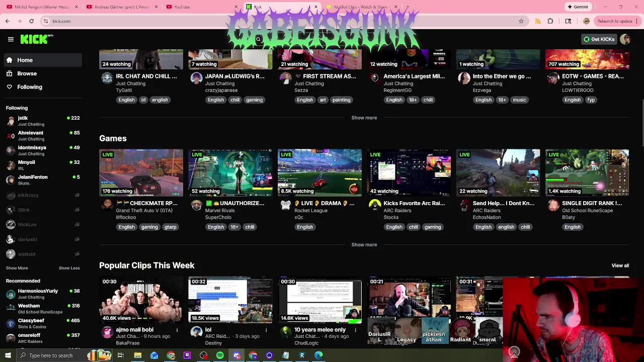
Task: Open followed channel Ahrelevant
Action: pyautogui.click(x=43, y=135)
